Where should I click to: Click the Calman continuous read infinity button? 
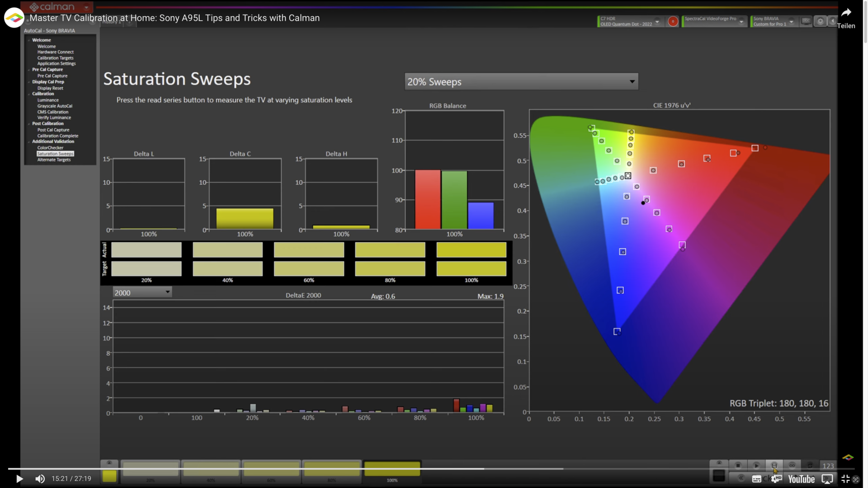[x=792, y=465]
